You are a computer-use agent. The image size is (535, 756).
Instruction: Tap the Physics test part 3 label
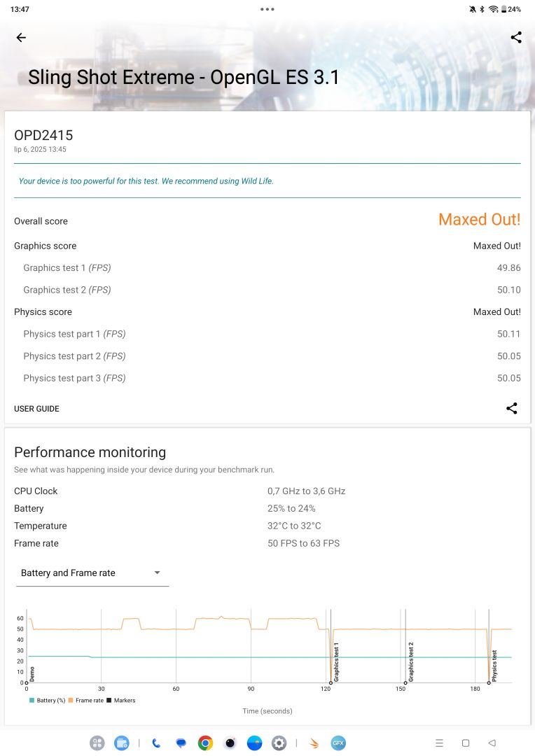coord(74,379)
